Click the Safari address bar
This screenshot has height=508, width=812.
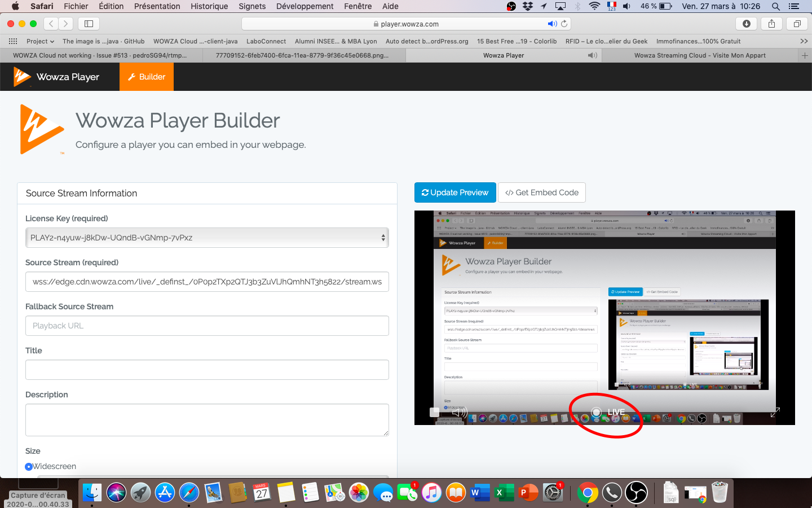pos(406,24)
